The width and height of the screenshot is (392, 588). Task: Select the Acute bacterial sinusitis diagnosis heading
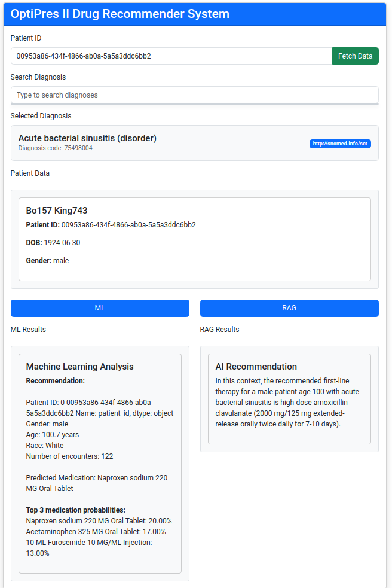tap(87, 138)
